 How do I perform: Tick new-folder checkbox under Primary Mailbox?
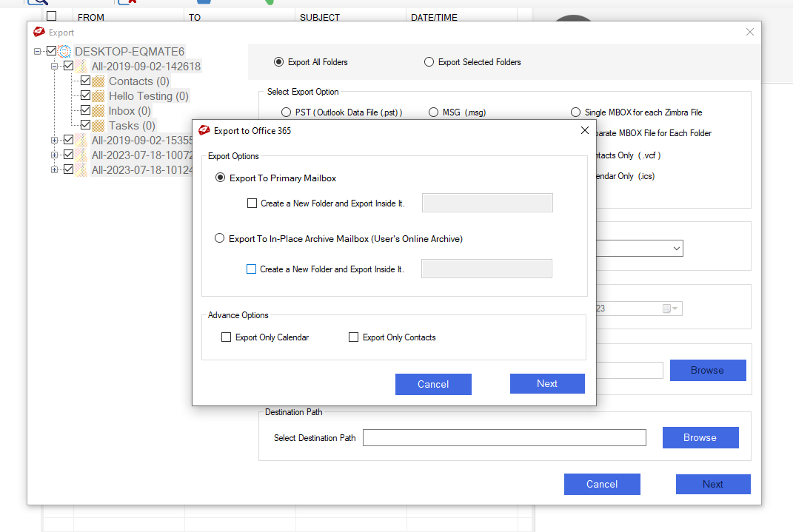252,203
